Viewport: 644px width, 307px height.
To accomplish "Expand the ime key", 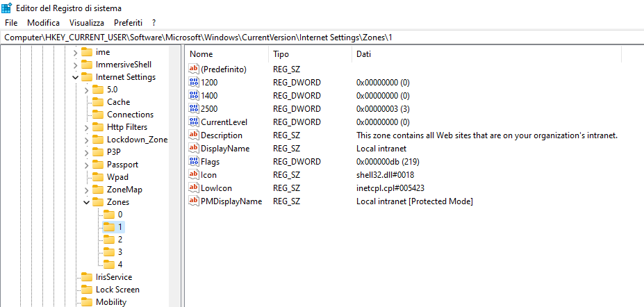I will click(x=75, y=53).
